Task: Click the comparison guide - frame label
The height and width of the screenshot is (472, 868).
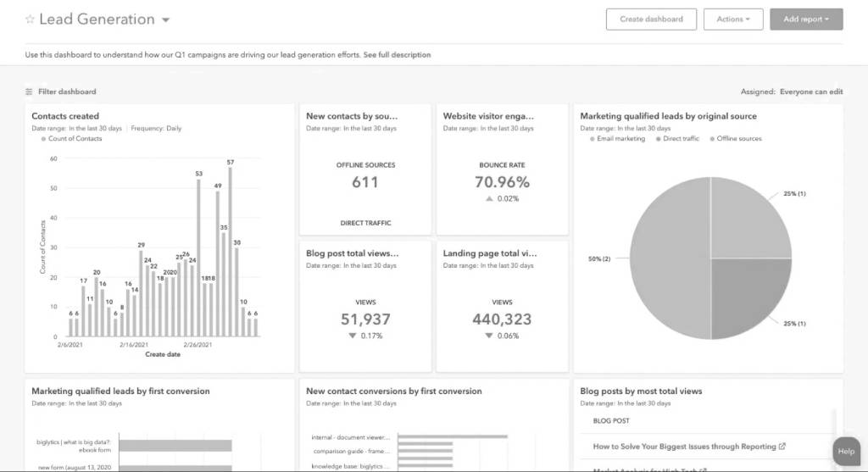Action: [x=352, y=452]
